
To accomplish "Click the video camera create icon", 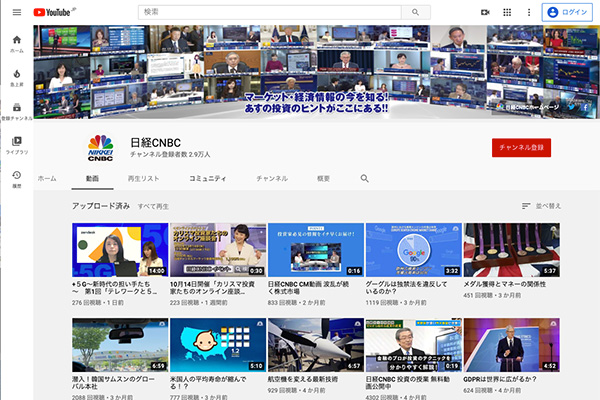I will (485, 12).
